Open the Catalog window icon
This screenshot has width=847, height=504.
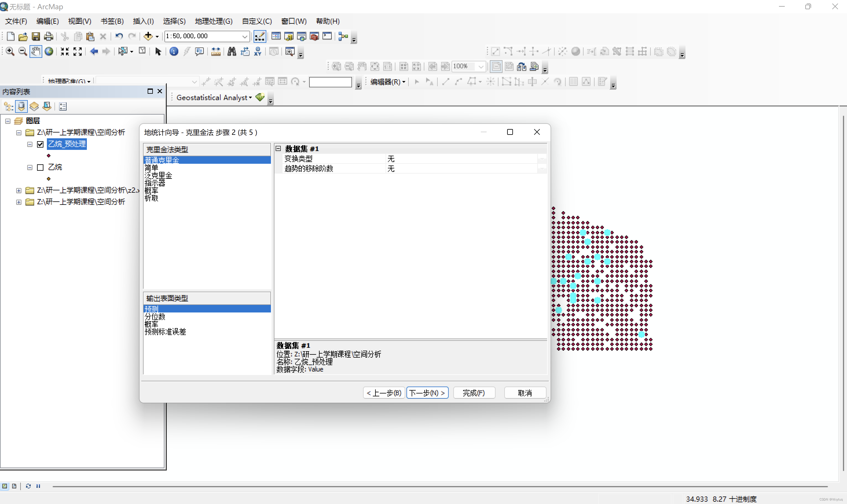289,36
